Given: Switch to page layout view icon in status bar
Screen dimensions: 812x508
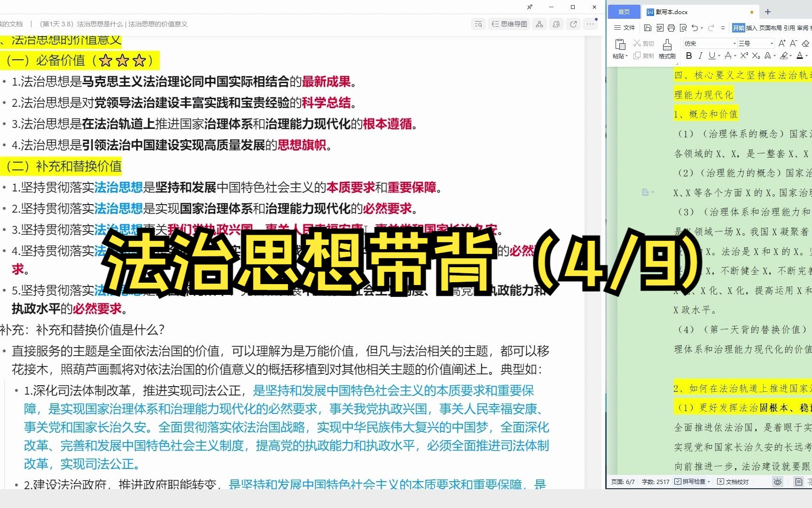Looking at the screenshot, I should click(798, 482).
